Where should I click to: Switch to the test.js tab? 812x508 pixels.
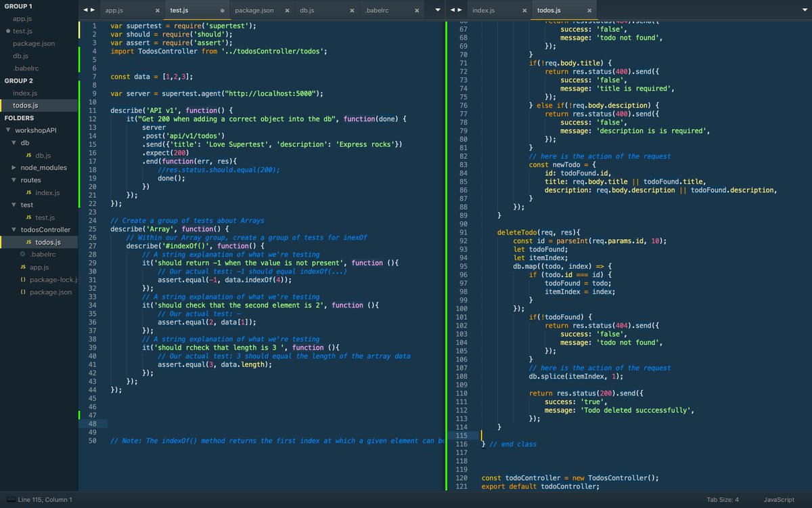point(197,11)
